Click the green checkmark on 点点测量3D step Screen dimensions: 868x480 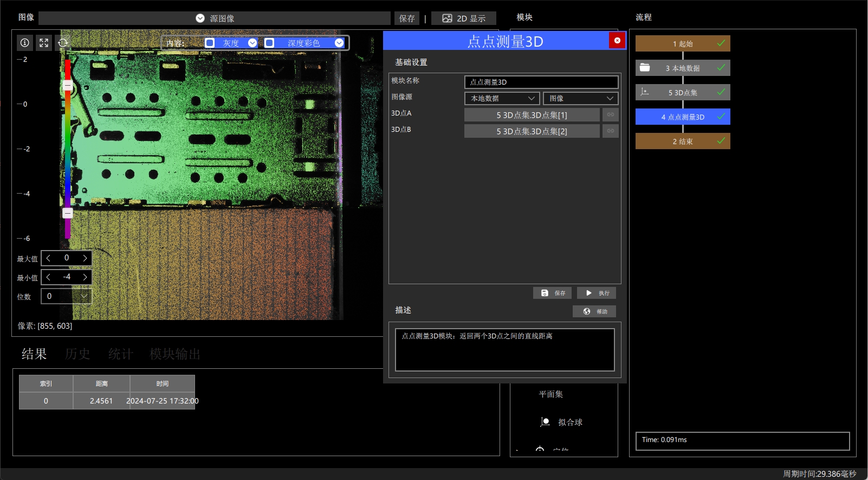click(721, 117)
